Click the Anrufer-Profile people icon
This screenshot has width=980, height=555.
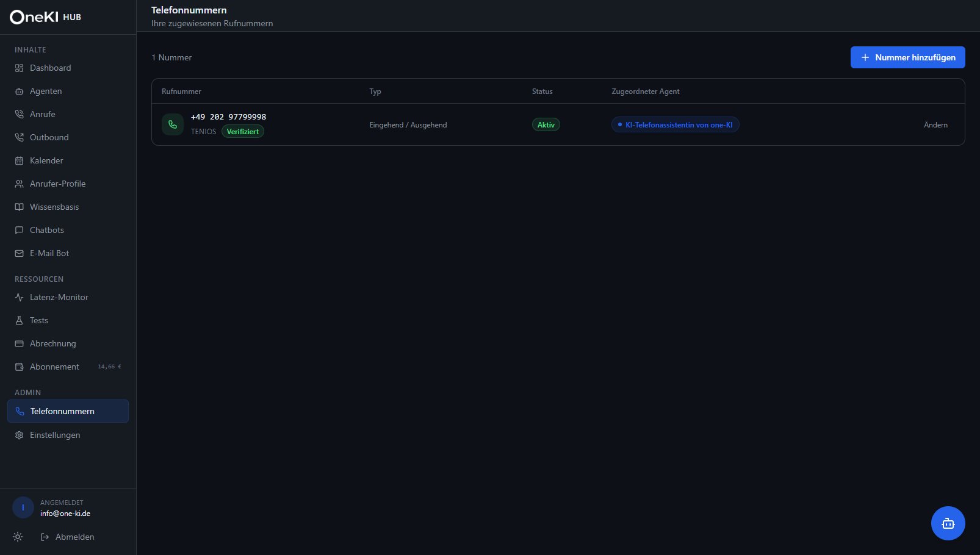click(19, 184)
